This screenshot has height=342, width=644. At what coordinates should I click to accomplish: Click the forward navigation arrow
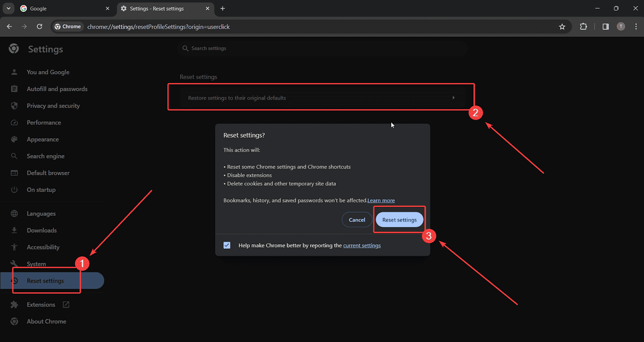24,26
